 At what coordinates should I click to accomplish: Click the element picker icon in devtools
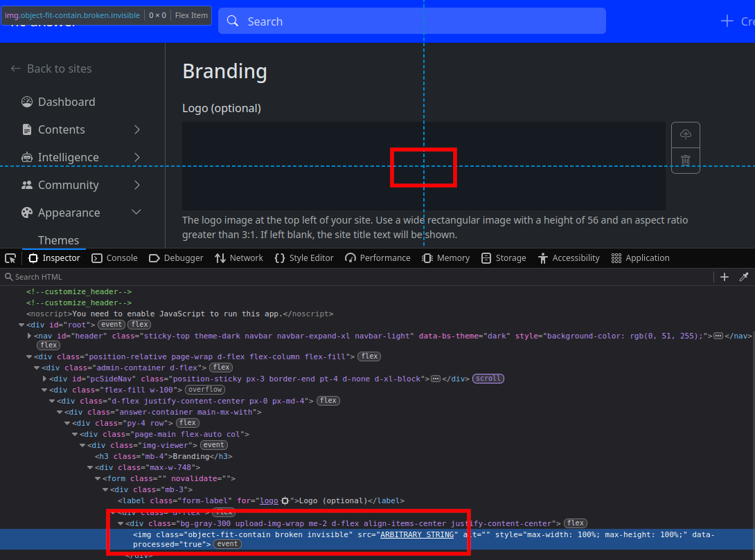10,258
